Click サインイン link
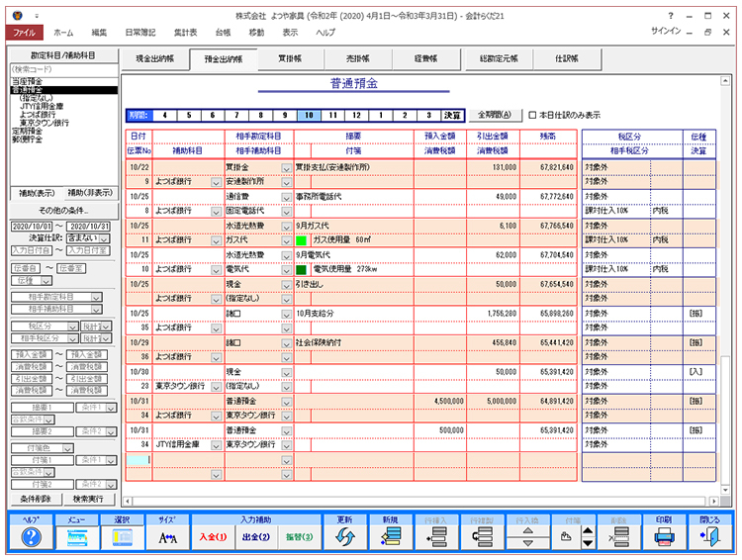Image resolution: width=742 pixels, height=560 pixels. 666,32
